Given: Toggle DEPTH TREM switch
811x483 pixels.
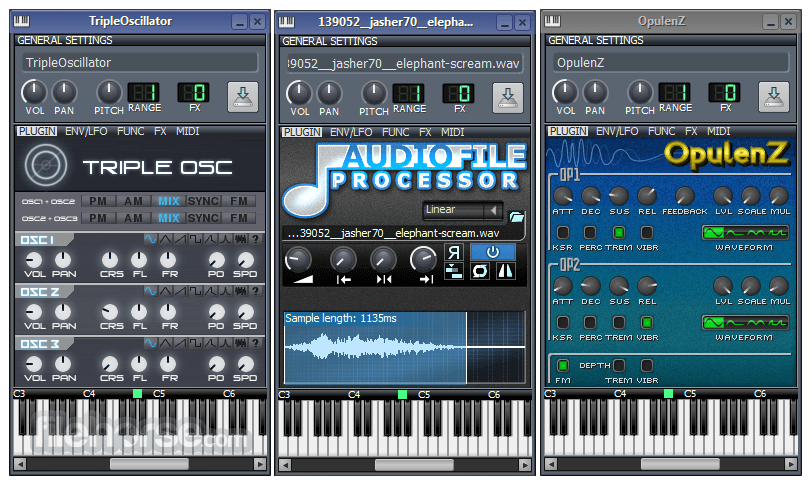Looking at the screenshot, I should pyautogui.click(x=619, y=366).
